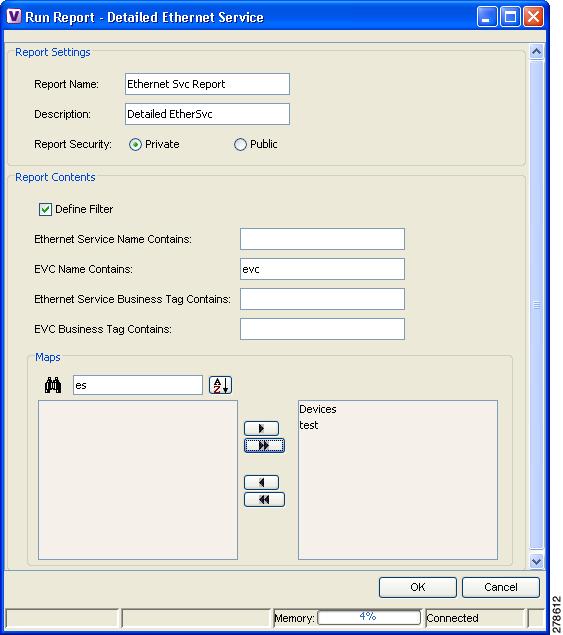Click the scrollbar up arrow

[x=536, y=52]
